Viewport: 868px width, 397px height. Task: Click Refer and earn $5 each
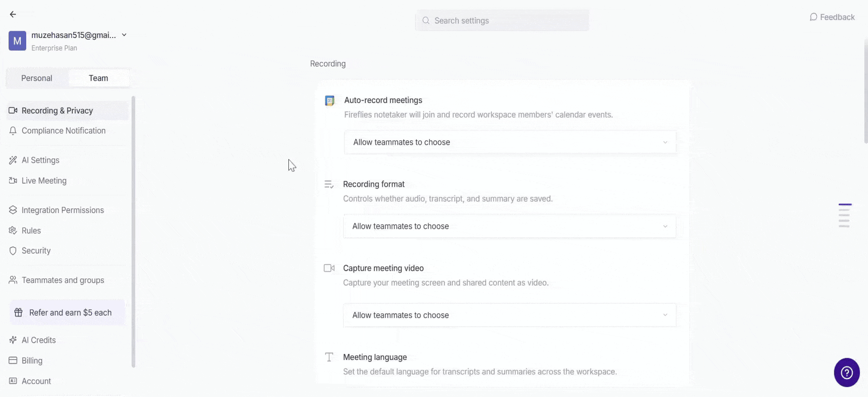tap(67, 312)
